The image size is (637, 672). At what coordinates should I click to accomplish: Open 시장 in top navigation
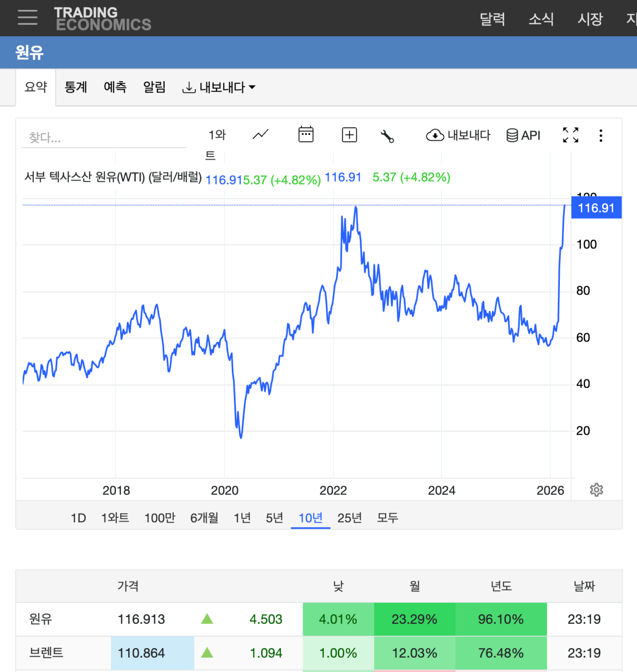click(590, 19)
